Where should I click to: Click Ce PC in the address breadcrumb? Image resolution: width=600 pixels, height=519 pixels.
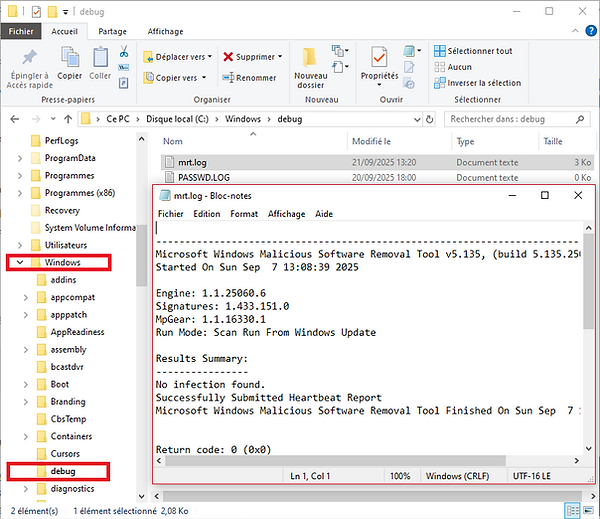[x=118, y=119]
